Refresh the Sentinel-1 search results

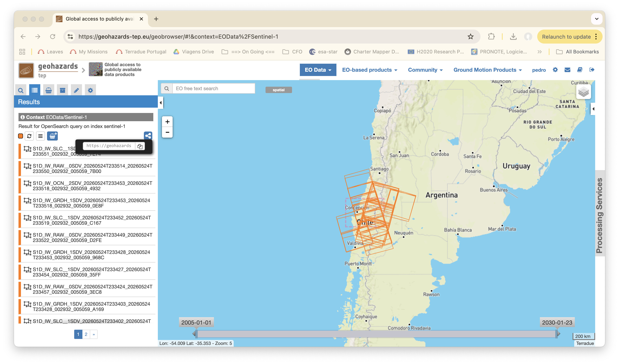click(29, 136)
